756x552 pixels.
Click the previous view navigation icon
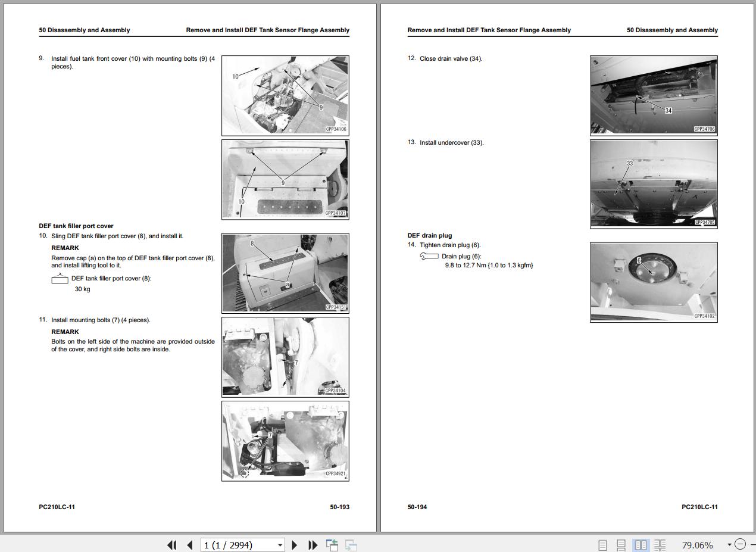[x=332, y=545]
